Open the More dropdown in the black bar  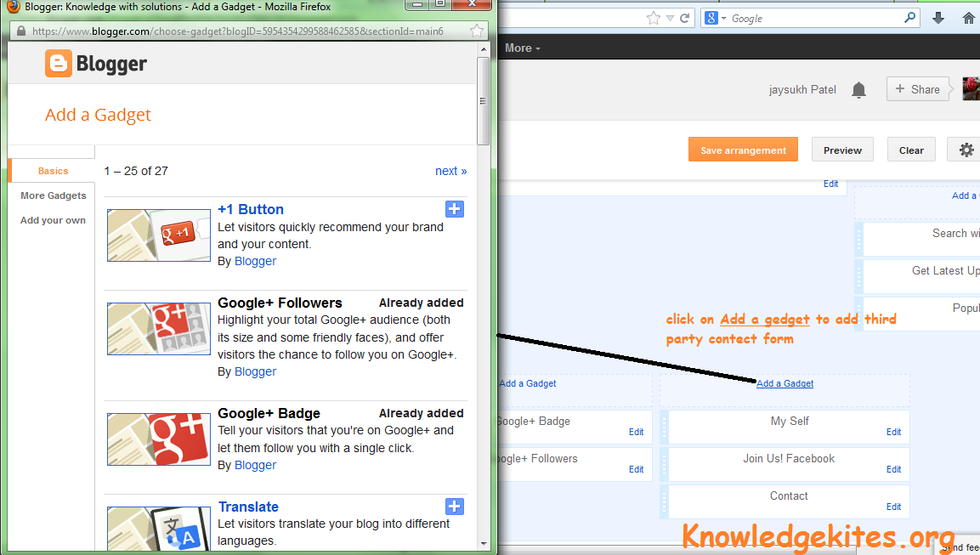tap(523, 48)
